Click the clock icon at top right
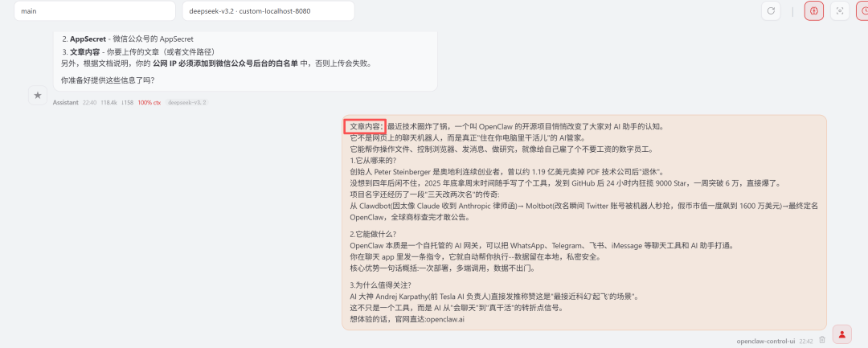Viewport: 868px width, 348px height. 863,11
